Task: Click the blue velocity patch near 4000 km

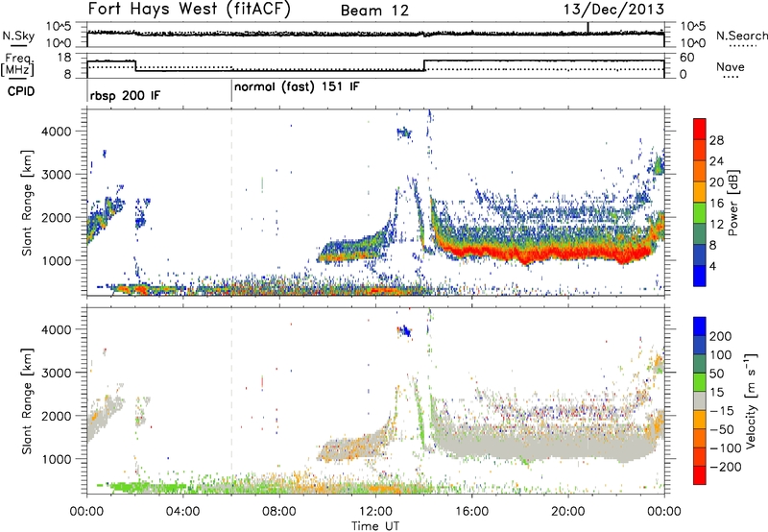Action: click(404, 331)
